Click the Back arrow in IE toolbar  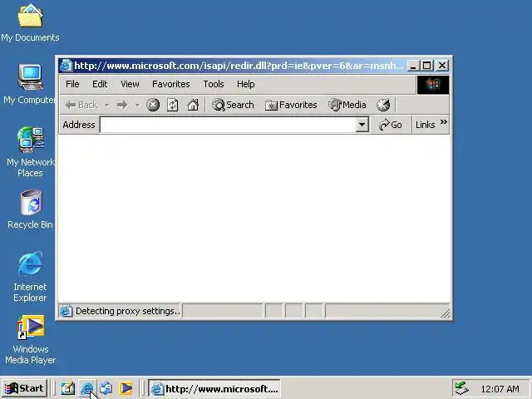[x=81, y=105]
